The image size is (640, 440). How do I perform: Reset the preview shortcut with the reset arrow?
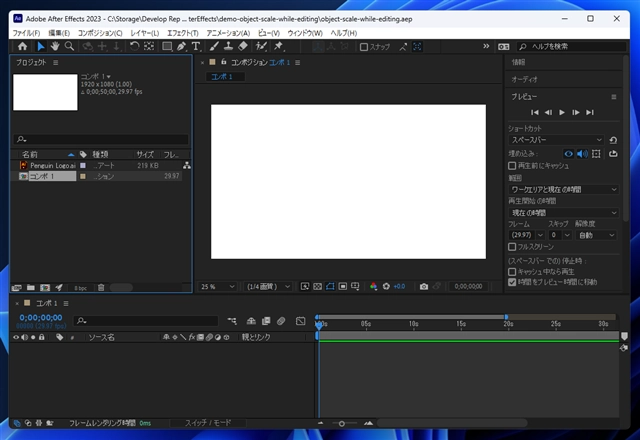612,141
